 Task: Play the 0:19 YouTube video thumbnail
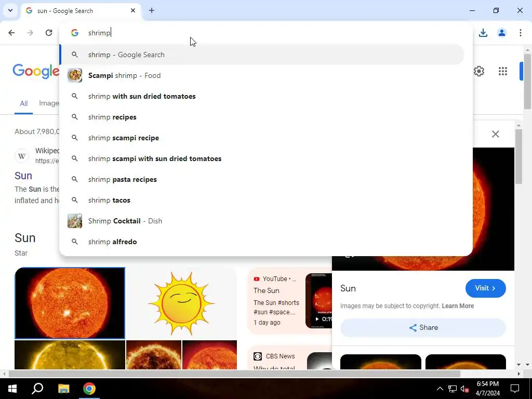pyautogui.click(x=319, y=301)
